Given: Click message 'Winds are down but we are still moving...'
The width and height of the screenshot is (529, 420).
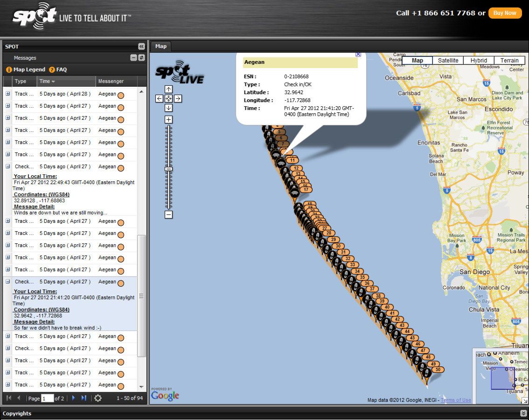Looking at the screenshot, I should pyautogui.click(x=60, y=213).
